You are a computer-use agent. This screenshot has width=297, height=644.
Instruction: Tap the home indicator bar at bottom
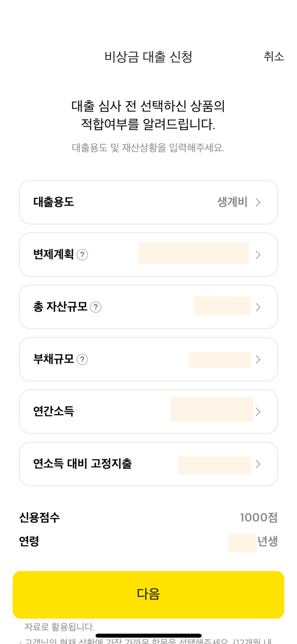(148, 636)
